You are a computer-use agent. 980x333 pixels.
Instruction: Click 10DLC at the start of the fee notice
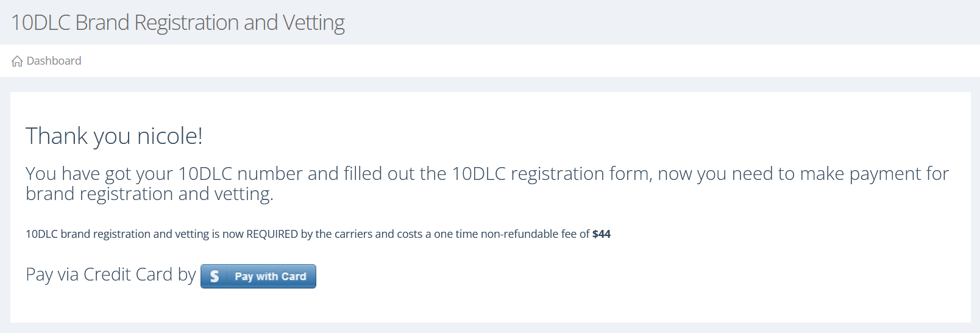pos(41,234)
